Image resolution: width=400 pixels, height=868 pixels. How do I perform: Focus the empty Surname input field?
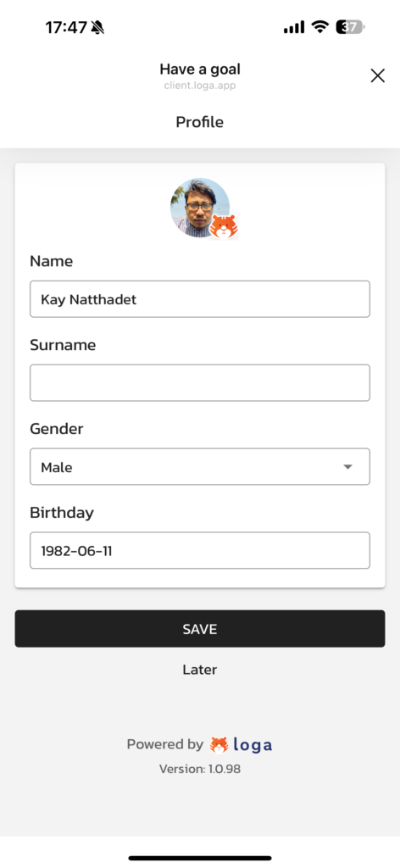coord(200,382)
